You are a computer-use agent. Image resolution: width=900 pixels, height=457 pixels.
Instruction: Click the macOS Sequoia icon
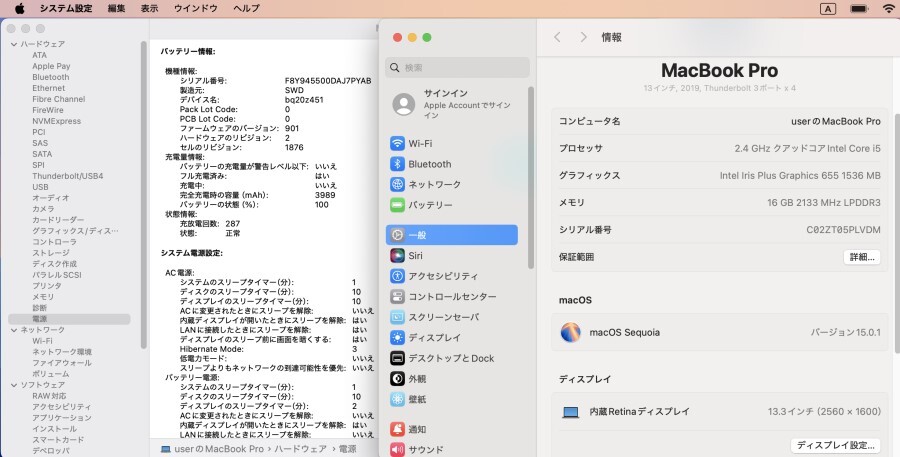click(571, 332)
